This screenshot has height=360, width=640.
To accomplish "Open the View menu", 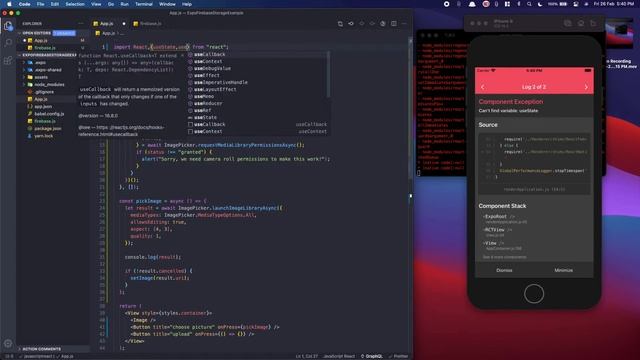I will click(96, 4).
